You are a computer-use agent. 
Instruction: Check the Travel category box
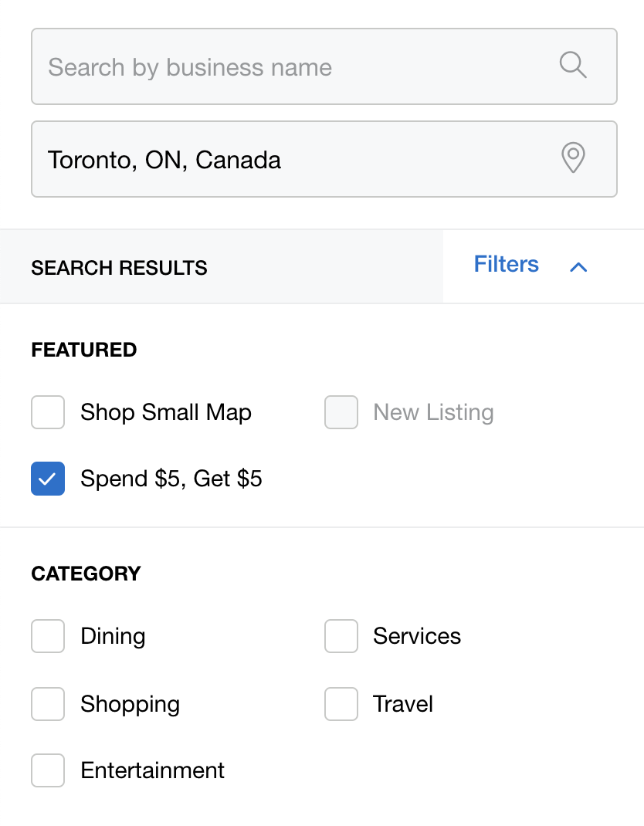pos(341,704)
